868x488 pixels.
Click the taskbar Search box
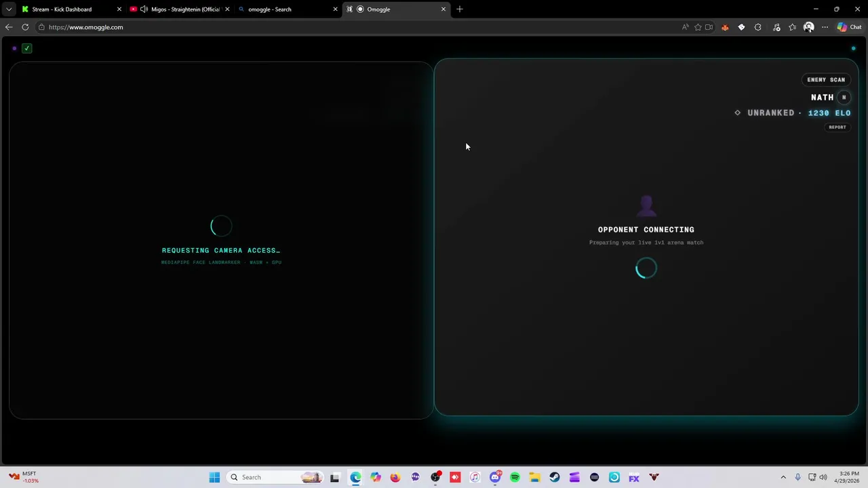click(275, 477)
